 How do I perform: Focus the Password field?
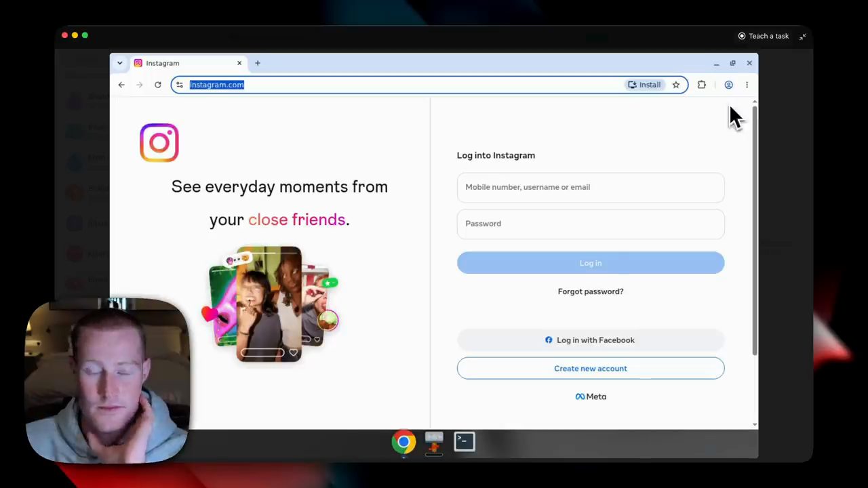[591, 224]
